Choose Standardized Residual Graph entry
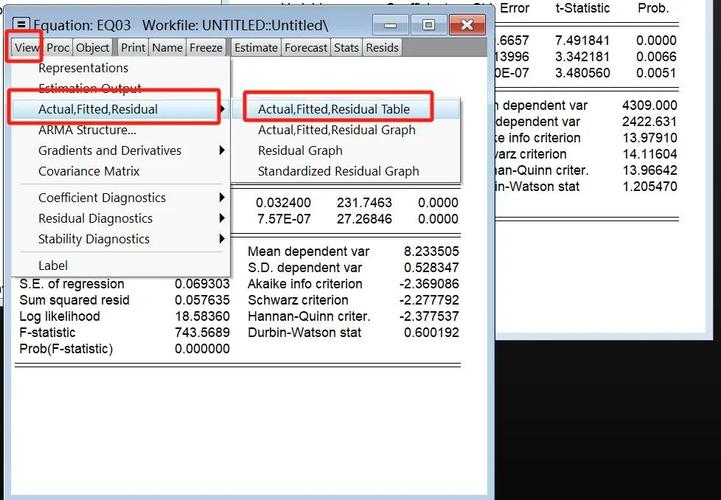The width and height of the screenshot is (721, 500). 338,171
